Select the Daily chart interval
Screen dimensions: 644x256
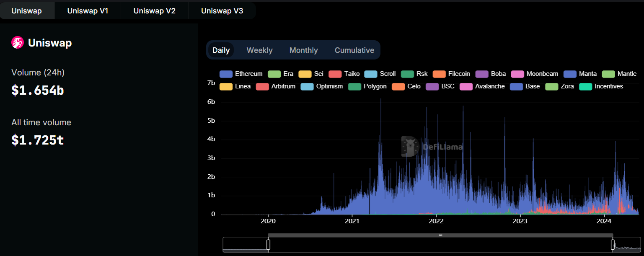221,50
